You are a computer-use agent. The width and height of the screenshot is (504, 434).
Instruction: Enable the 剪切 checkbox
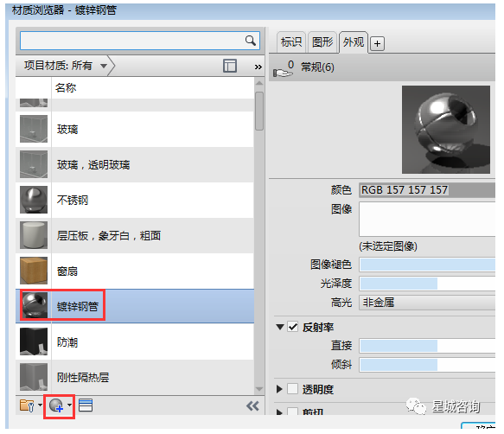[x=293, y=412]
